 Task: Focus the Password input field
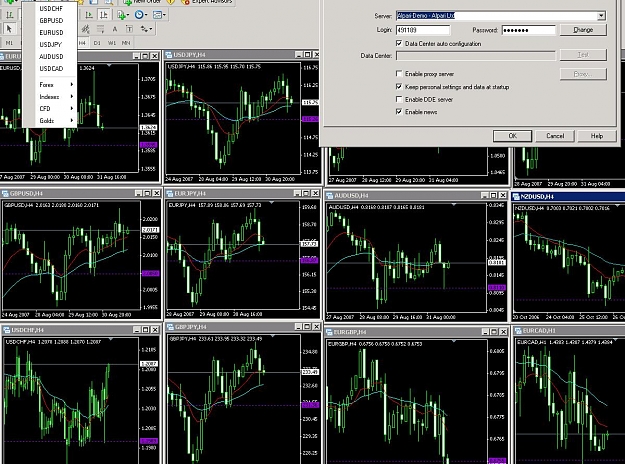click(529, 30)
